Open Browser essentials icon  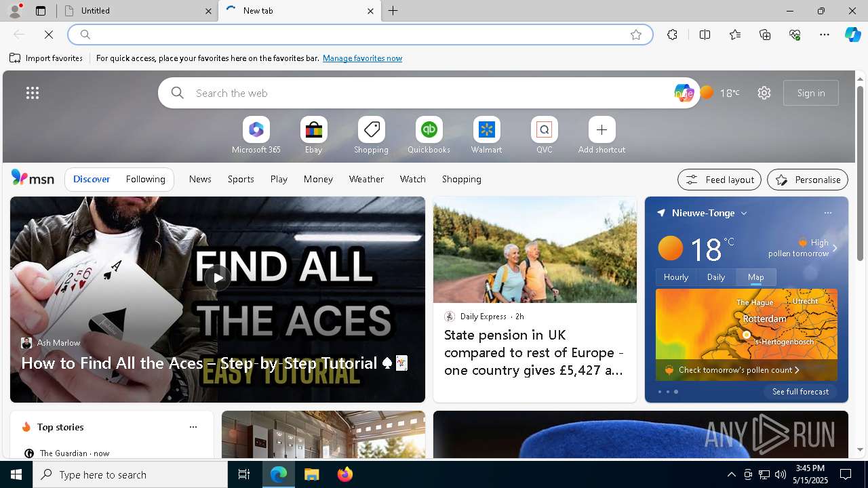pyautogui.click(x=795, y=35)
